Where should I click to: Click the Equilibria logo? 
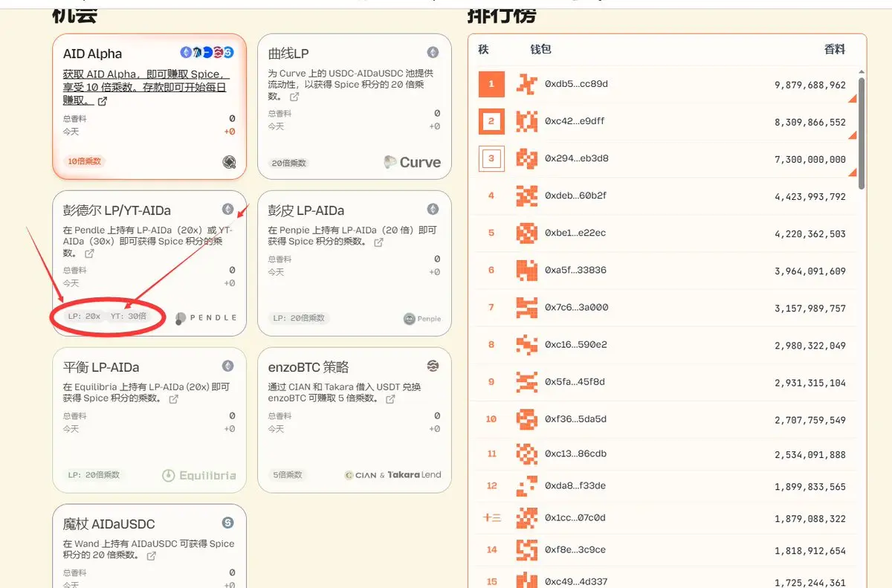tap(199, 475)
